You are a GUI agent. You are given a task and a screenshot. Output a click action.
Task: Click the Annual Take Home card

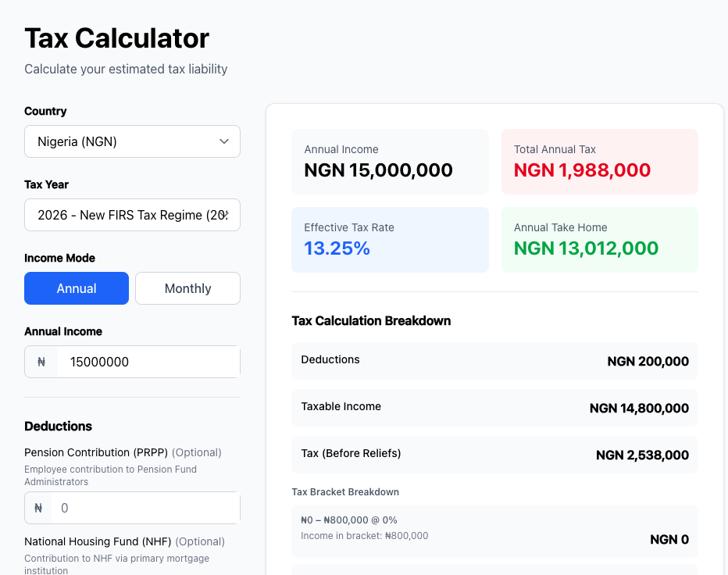click(x=599, y=240)
